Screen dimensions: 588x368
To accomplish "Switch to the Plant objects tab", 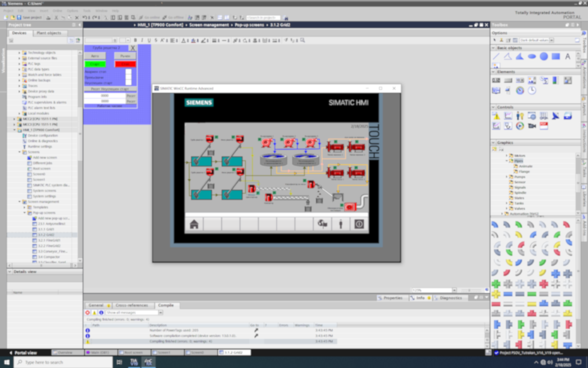I will [49, 33].
